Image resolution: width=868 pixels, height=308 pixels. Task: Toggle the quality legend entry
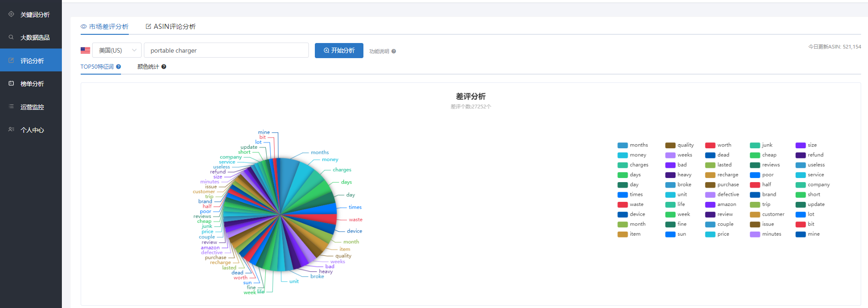pyautogui.click(x=680, y=145)
